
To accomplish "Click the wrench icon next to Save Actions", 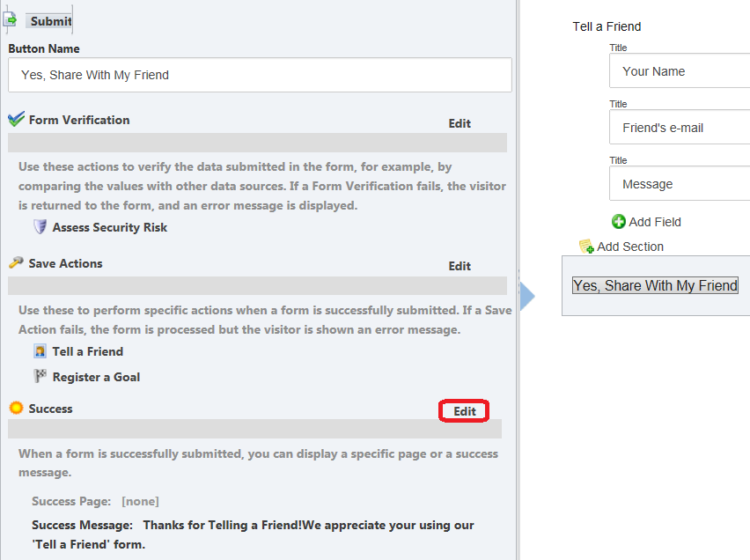I will tap(15, 263).
